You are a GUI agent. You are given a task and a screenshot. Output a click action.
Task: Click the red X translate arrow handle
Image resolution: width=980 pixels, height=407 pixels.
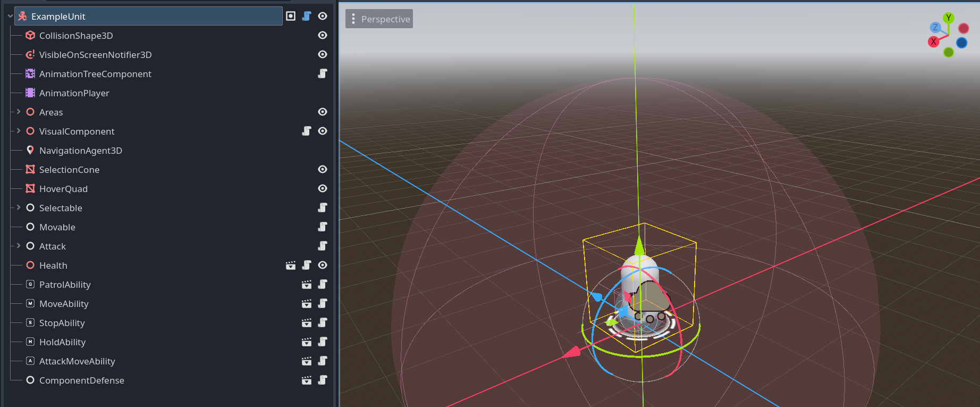tap(572, 352)
